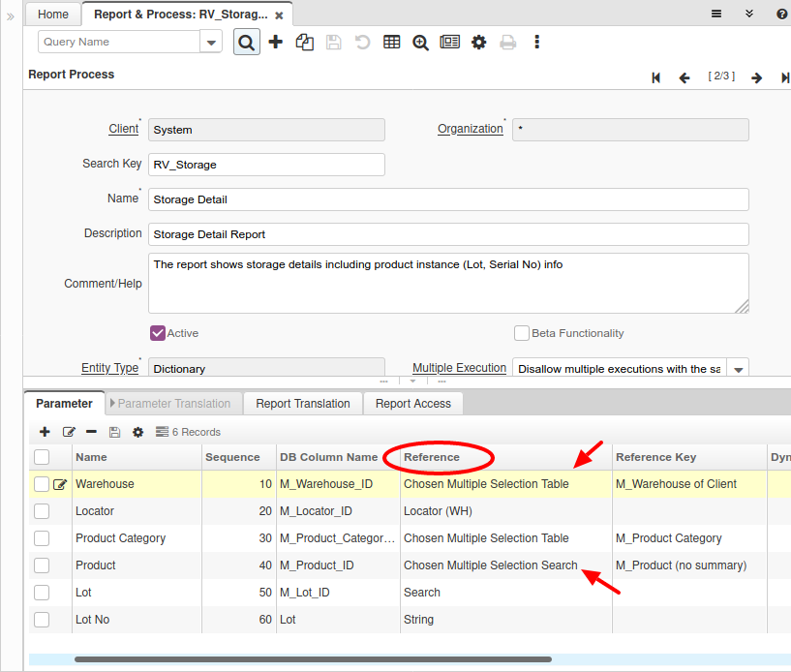Edit the Warehouse row pencil icon
The height and width of the screenshot is (672, 791).
(60, 484)
